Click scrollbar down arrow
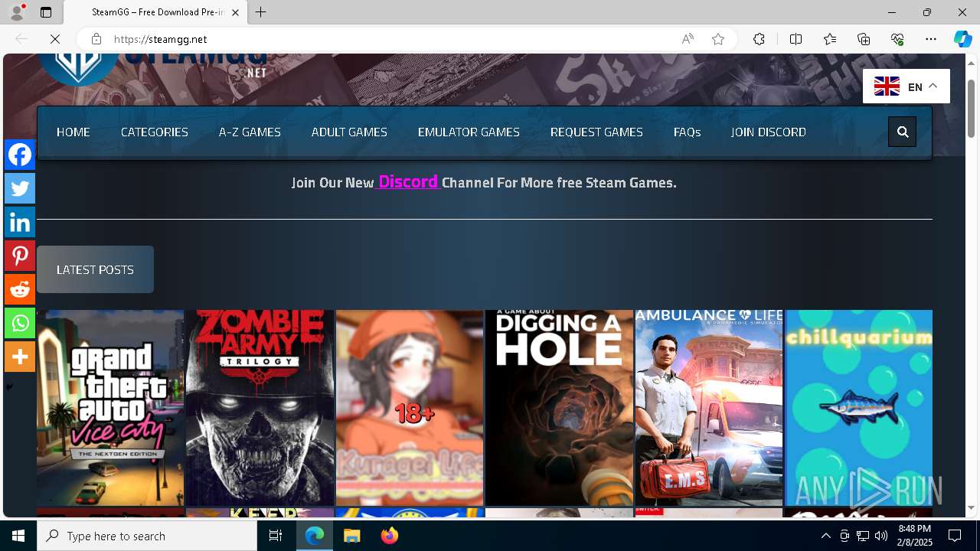980x551 pixels. (972, 508)
